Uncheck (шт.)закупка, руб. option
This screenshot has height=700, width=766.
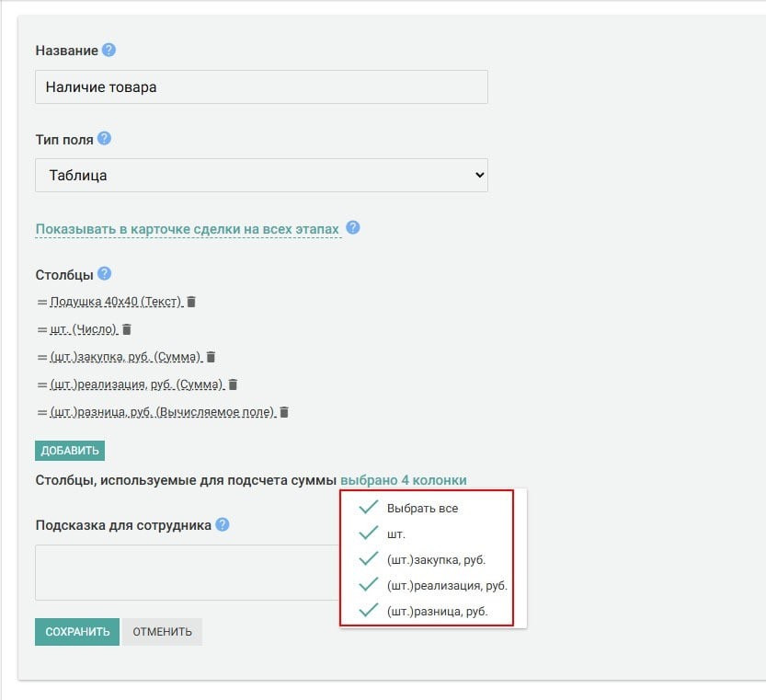[x=369, y=559]
